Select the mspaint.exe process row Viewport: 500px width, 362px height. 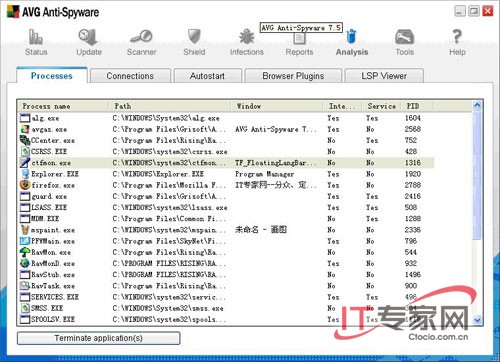(x=226, y=230)
